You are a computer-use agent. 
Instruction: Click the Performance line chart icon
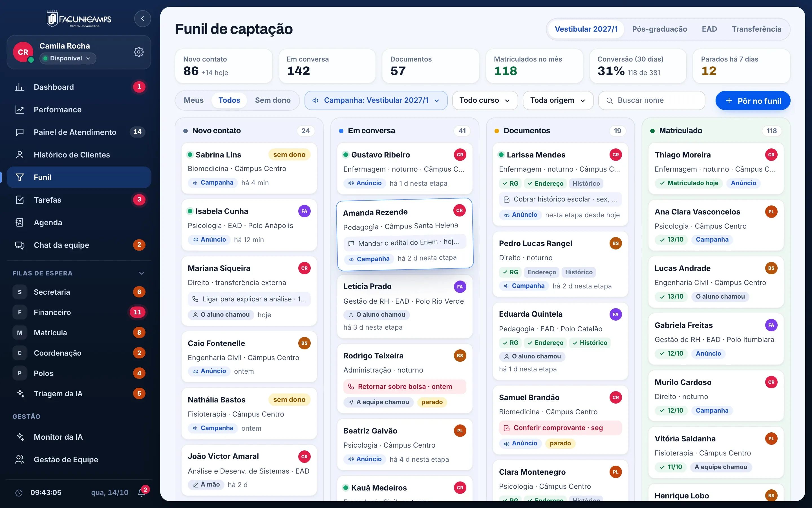tap(20, 110)
